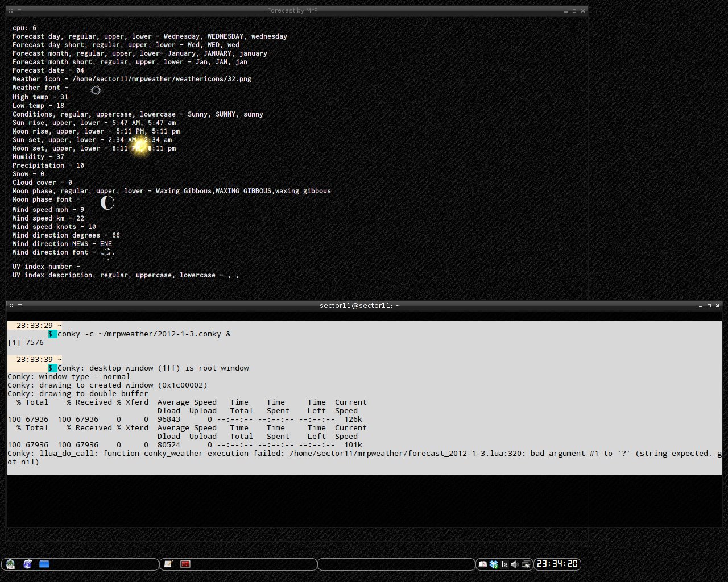
Task: Click the 'Wind speed knots - 10' line
Action: point(54,227)
